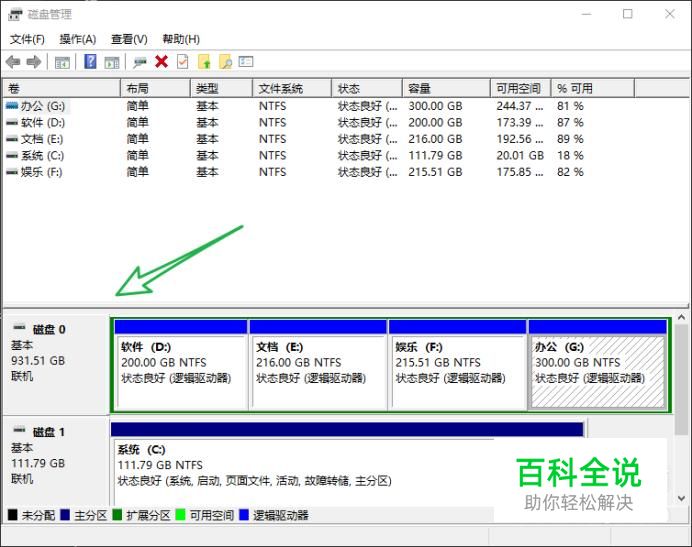Image resolution: width=692 pixels, height=547 pixels.
Task: Sort by the 布局 column header
Action: tap(155, 88)
